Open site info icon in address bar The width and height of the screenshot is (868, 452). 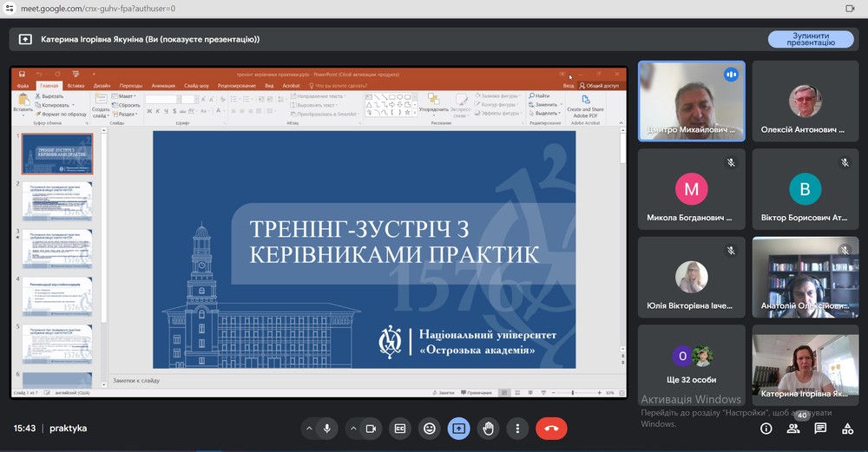coord(9,9)
